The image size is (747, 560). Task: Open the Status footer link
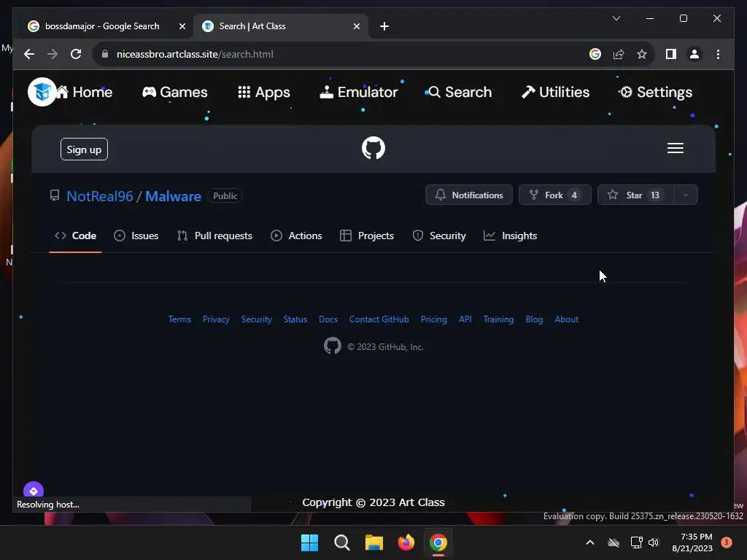click(295, 319)
